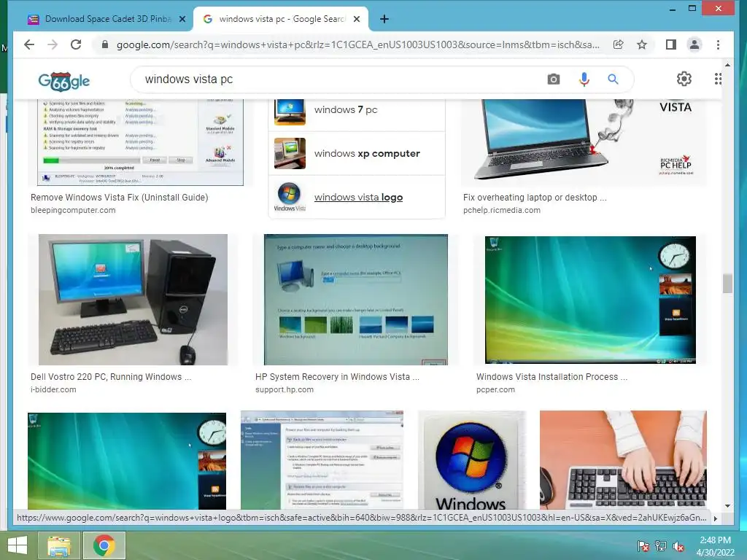747x560 pixels.
Task: Open Remove Windows Vista Fix result title
Action: tap(119, 197)
